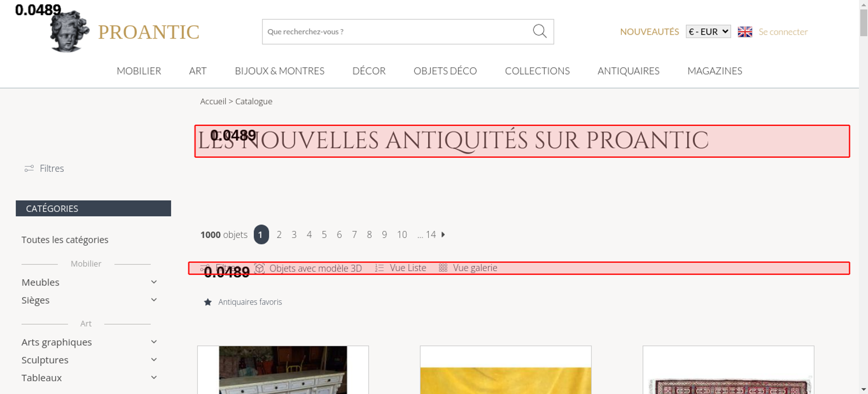Click the sidebar Filtres sliders icon

tap(29, 168)
